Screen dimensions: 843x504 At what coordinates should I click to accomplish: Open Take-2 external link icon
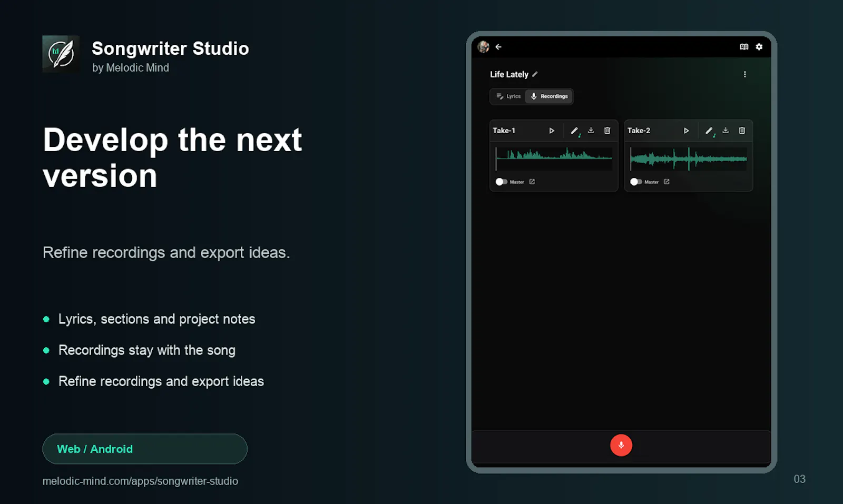pyautogui.click(x=666, y=182)
